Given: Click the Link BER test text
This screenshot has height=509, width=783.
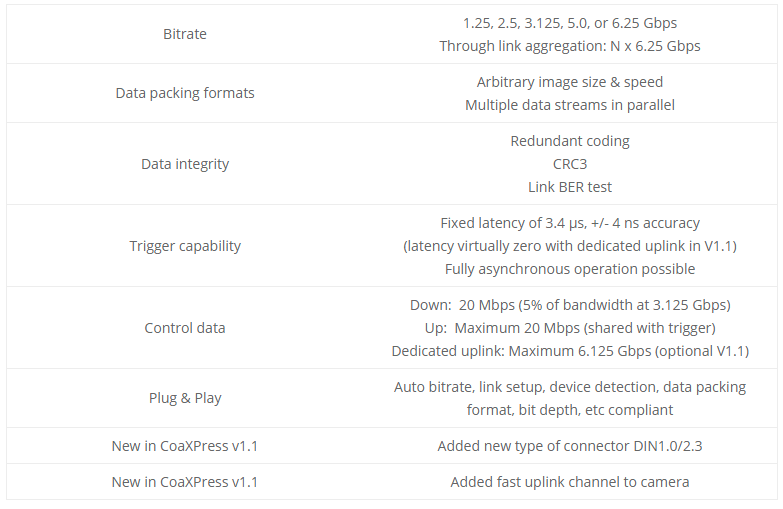Looking at the screenshot, I should tap(570, 187).
